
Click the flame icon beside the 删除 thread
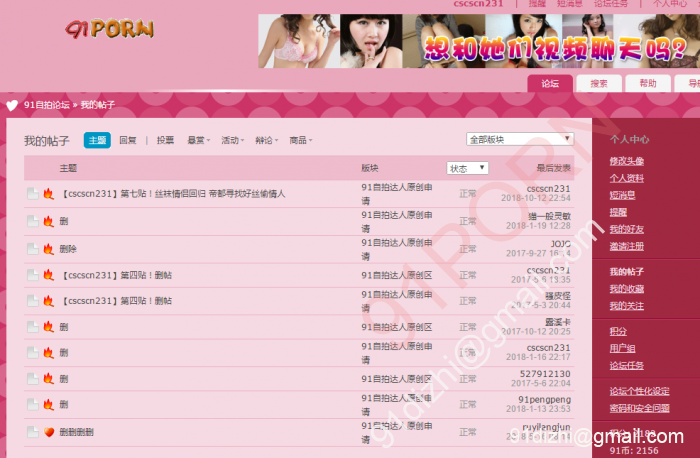point(47,248)
